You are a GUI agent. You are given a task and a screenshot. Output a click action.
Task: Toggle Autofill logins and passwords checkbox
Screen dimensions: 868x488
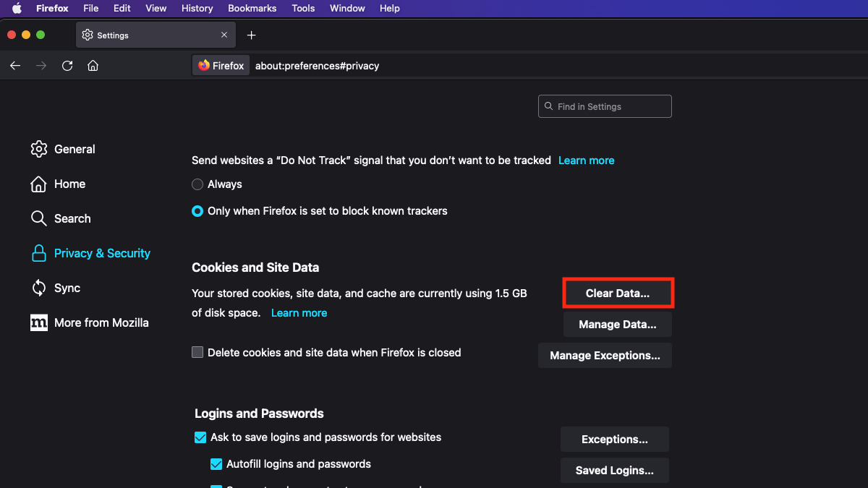click(216, 464)
